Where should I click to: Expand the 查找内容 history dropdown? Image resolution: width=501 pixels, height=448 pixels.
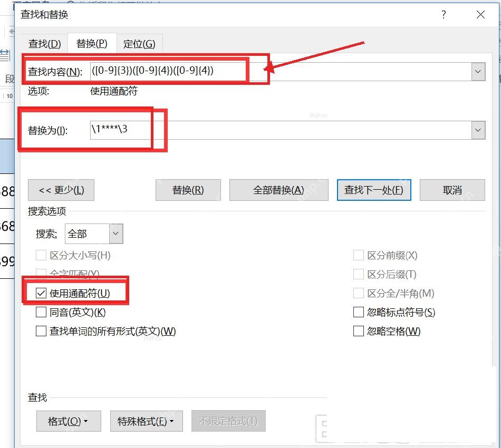pyautogui.click(x=478, y=72)
